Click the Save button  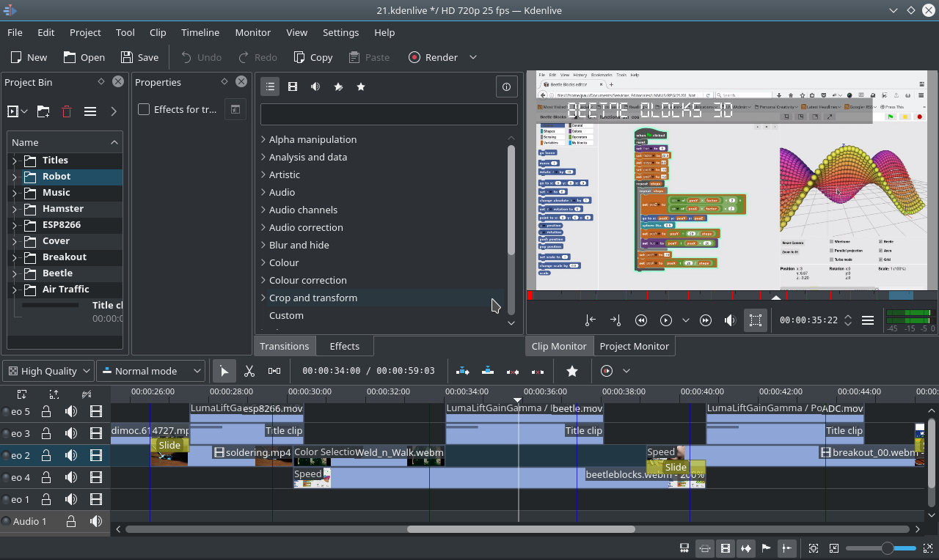pos(139,57)
